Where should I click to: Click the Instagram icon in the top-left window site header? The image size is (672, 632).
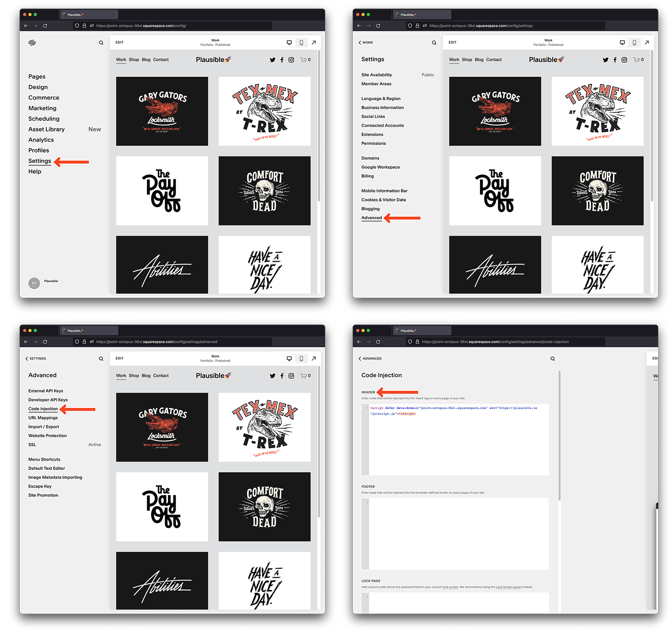click(x=291, y=60)
